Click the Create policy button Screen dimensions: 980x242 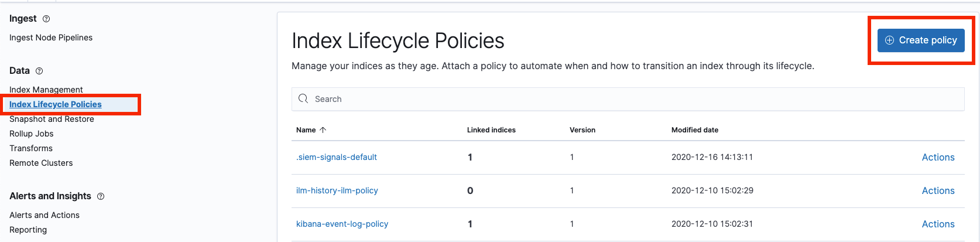[x=921, y=40]
